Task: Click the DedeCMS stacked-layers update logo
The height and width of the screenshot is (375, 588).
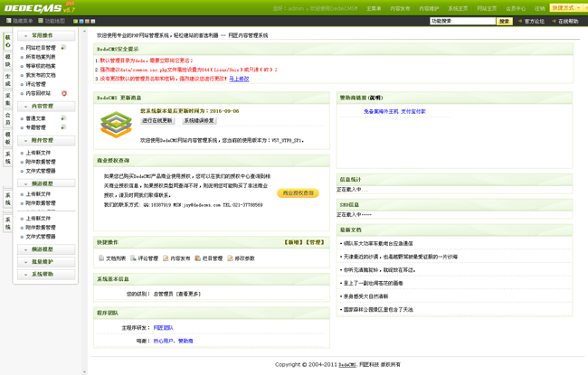Action: (116, 124)
